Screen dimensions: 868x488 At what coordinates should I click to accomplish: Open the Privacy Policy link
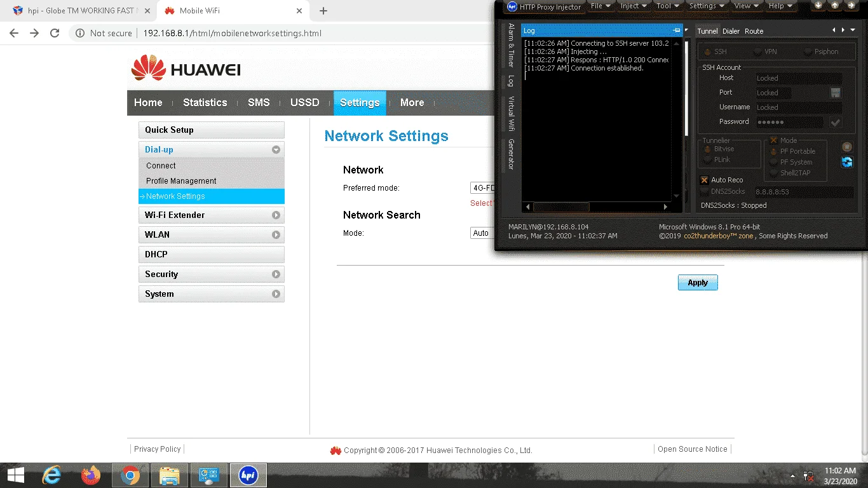pyautogui.click(x=158, y=449)
